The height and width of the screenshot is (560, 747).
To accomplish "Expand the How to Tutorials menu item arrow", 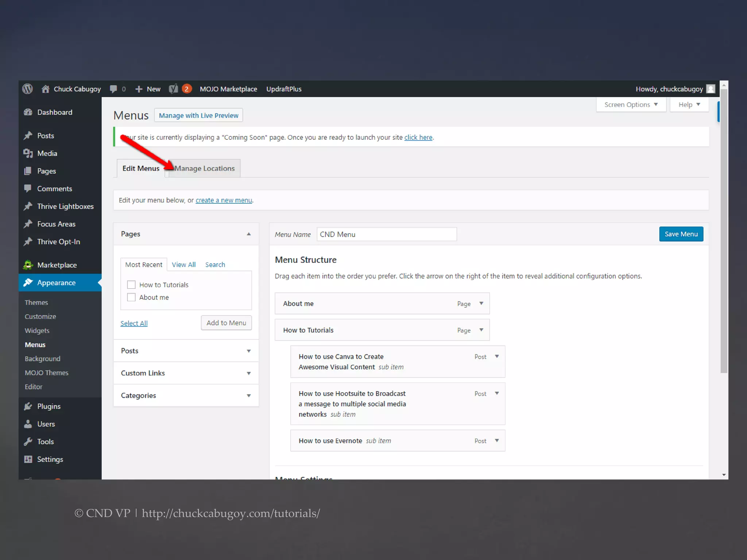I will [x=481, y=330].
